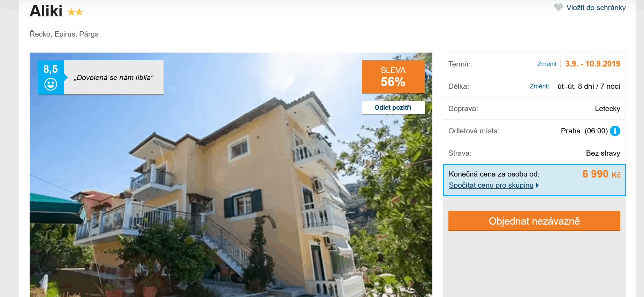Click the Objednat nezávazně button

click(534, 221)
